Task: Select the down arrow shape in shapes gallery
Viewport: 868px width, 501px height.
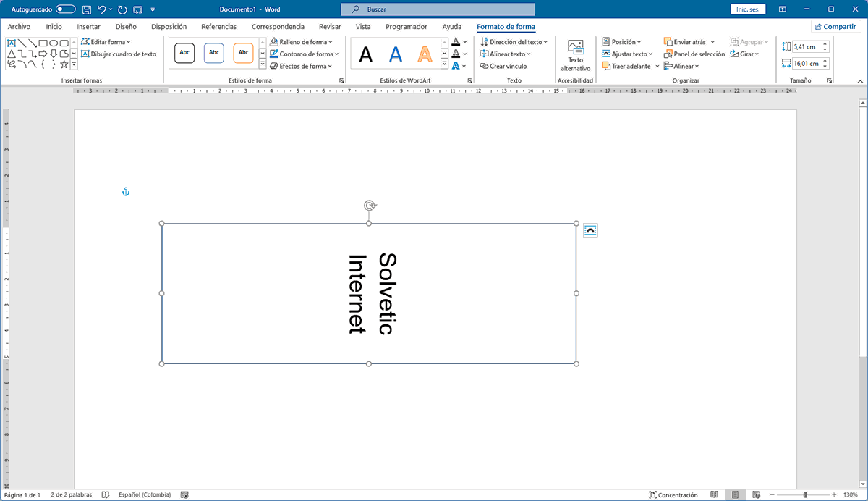Action: point(54,54)
